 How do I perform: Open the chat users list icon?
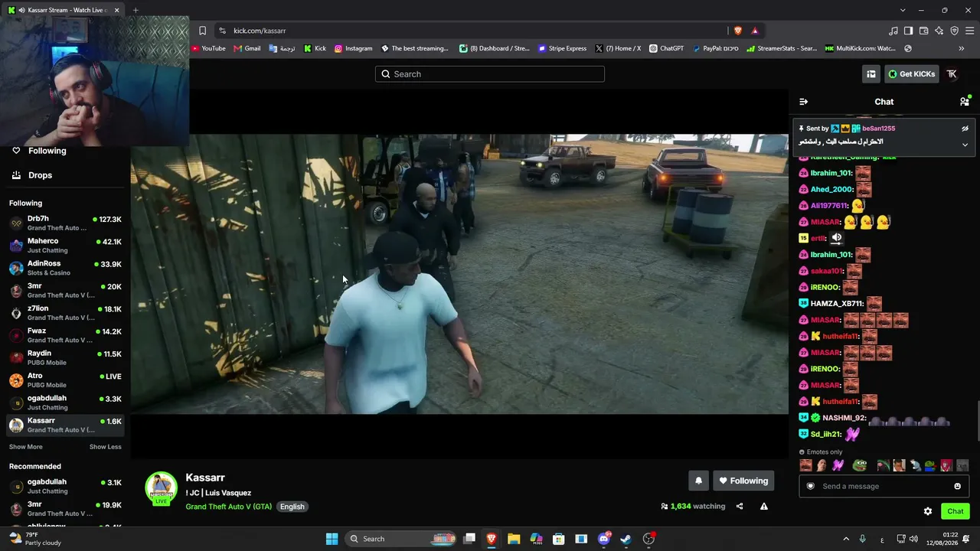point(965,102)
